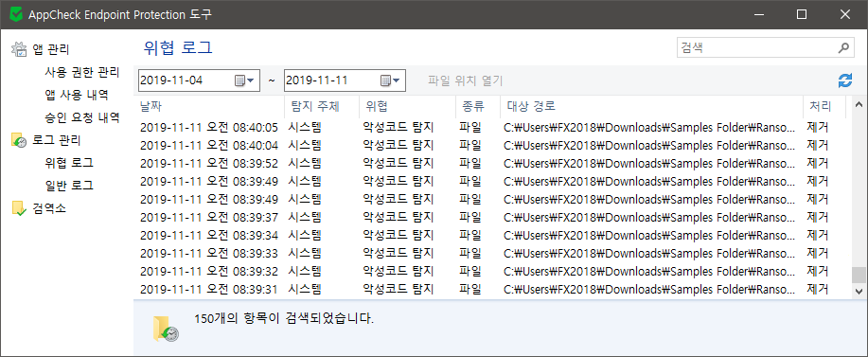This screenshot has height=357, width=868.
Task: Sort by the 종류 column header
Action: pyautogui.click(x=478, y=106)
